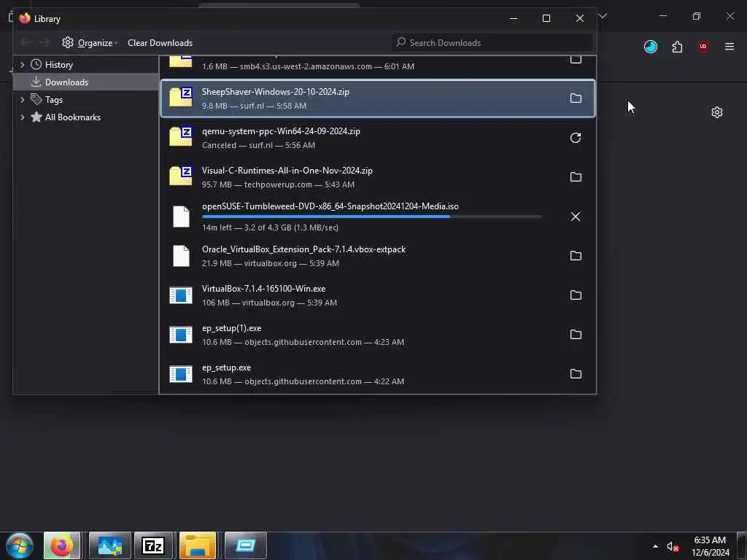Image resolution: width=747 pixels, height=560 pixels.
Task: Open Firefox extensions puzzle icon in browser
Action: click(677, 47)
